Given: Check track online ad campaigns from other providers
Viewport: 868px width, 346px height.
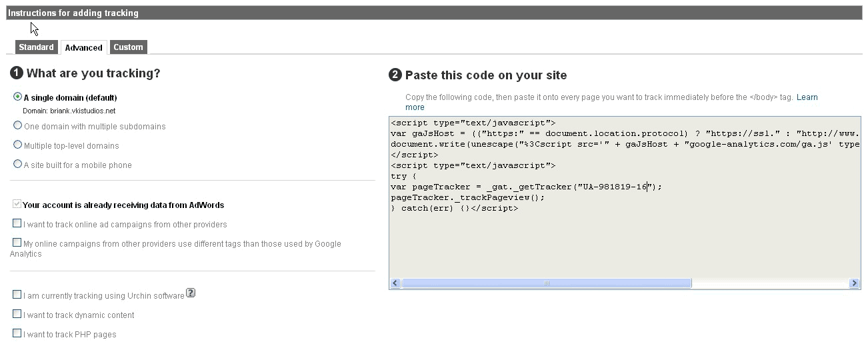Looking at the screenshot, I should [17, 223].
